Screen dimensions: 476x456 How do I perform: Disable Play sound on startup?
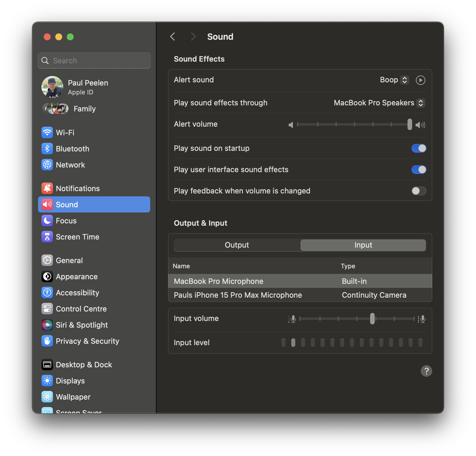[419, 148]
